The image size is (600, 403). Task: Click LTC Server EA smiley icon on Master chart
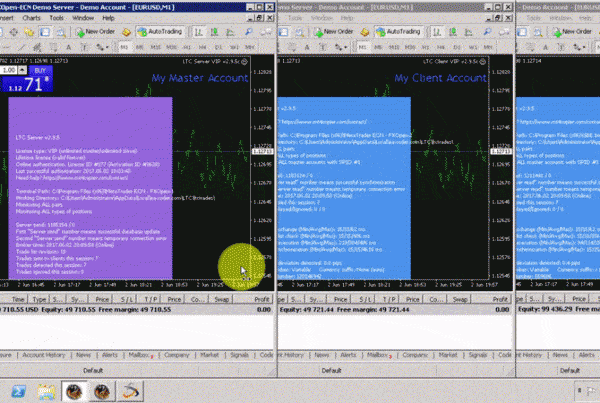pos(245,62)
